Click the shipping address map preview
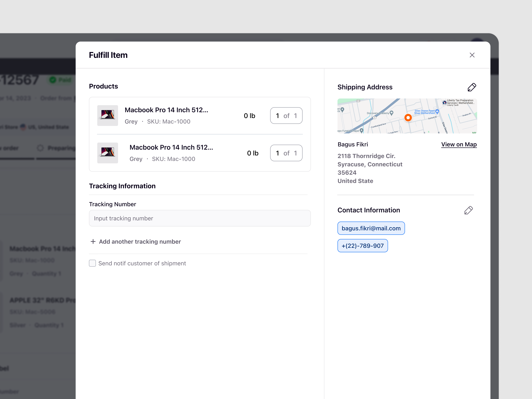 coord(407,116)
